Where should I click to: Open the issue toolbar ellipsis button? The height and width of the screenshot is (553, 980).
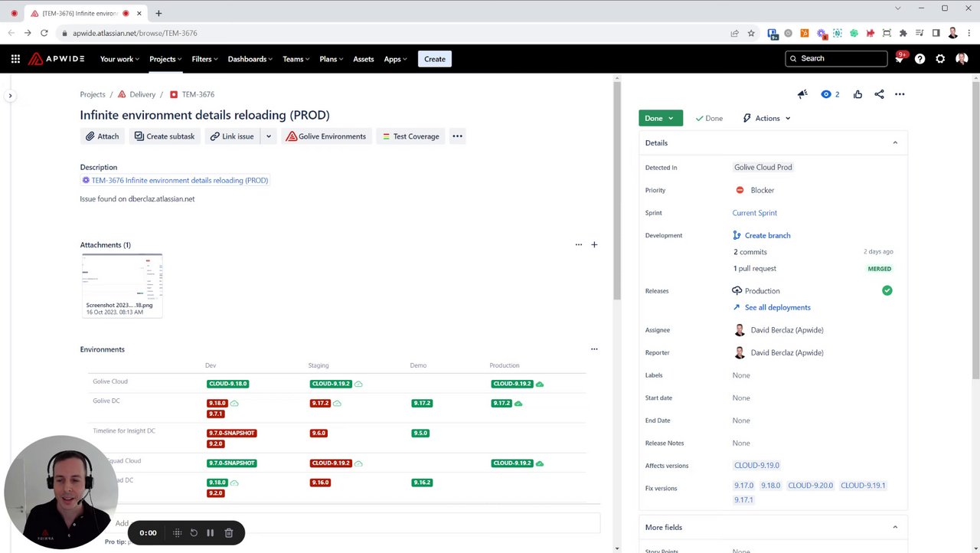[x=457, y=136]
